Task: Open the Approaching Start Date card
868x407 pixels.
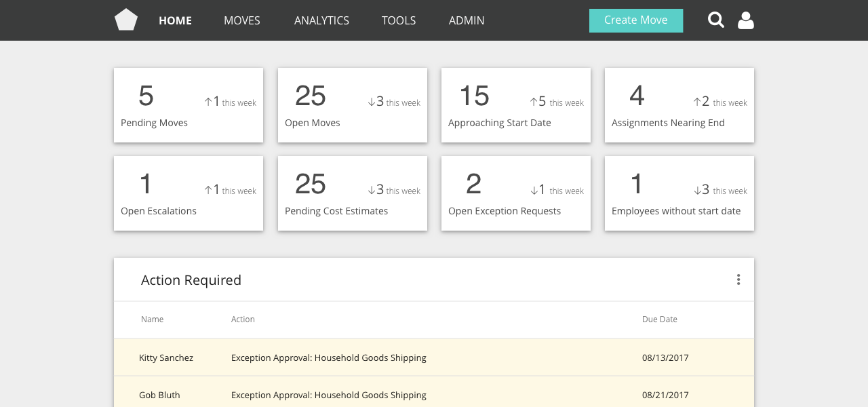Action: coord(516,105)
